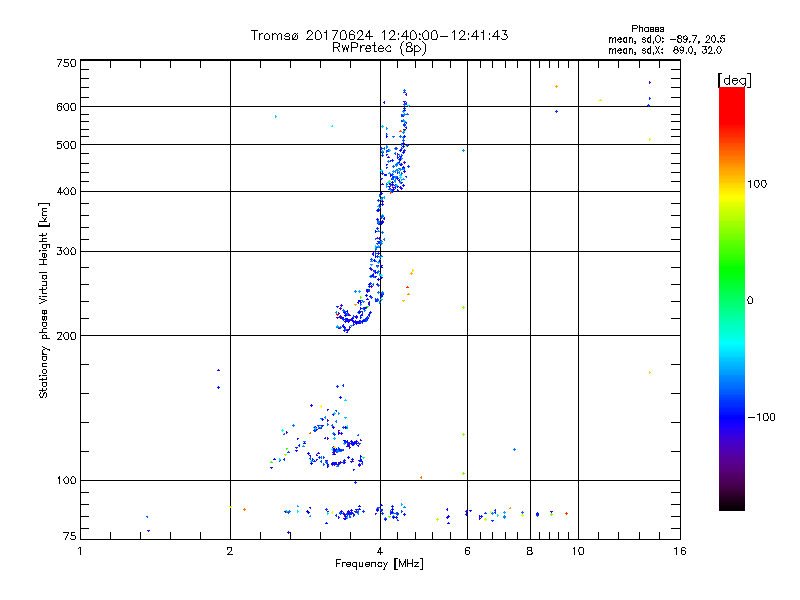This screenshot has width=800, height=600.
Task: Click the plot title 'Tromsø 20170624 12:40:00-12:41:43'
Action: tap(379, 35)
